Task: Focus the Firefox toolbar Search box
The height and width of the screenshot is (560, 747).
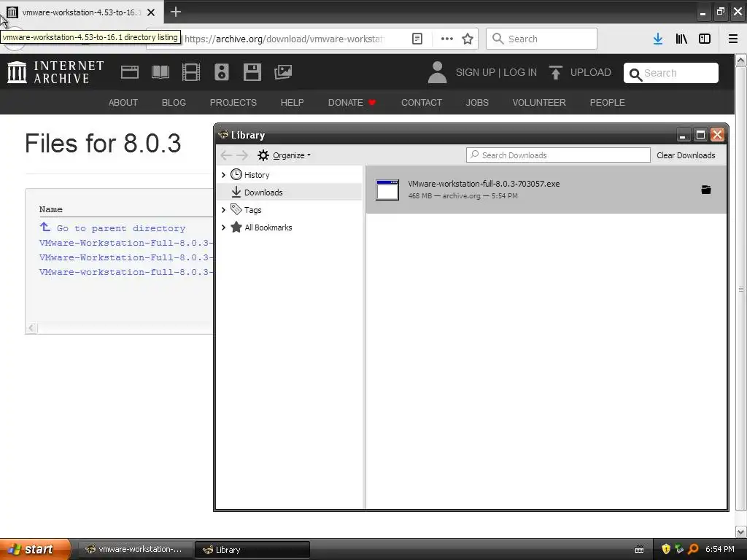Action: click(x=541, y=39)
